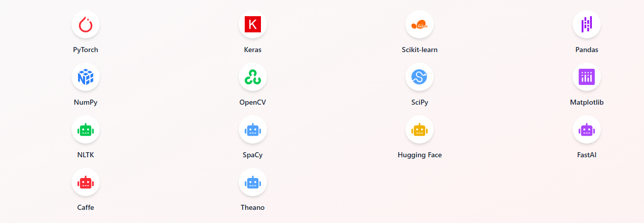Click the purple robot icon above FastAI
This screenshot has width=644, height=223.
587,129
